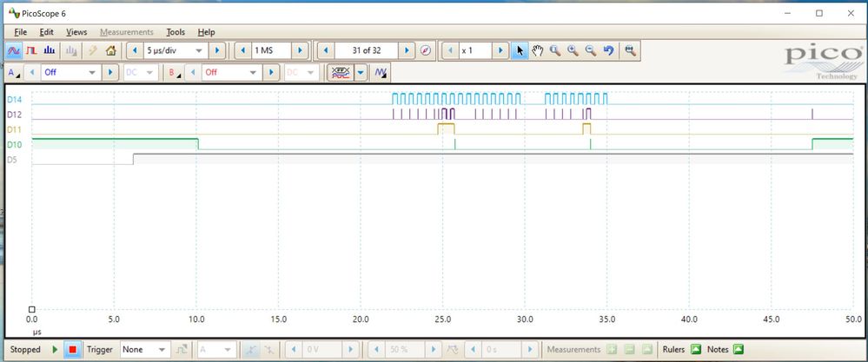Select the arrow pointer tool
The width and height of the screenshot is (868, 362).
[520, 51]
